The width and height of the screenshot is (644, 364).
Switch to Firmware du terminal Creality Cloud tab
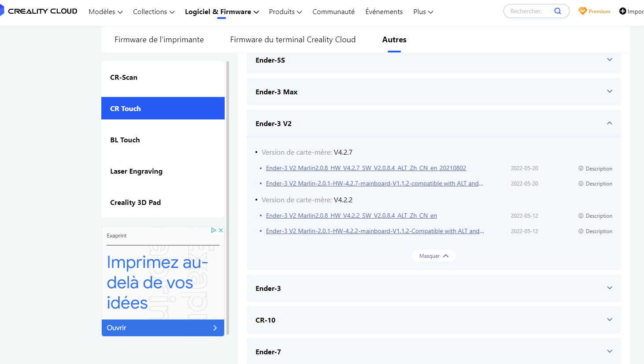293,40
